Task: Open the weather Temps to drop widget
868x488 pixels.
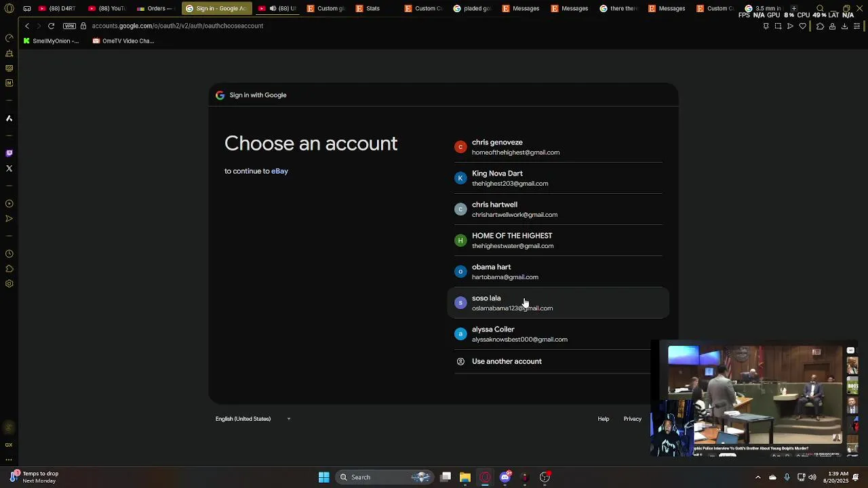Action: point(34,477)
